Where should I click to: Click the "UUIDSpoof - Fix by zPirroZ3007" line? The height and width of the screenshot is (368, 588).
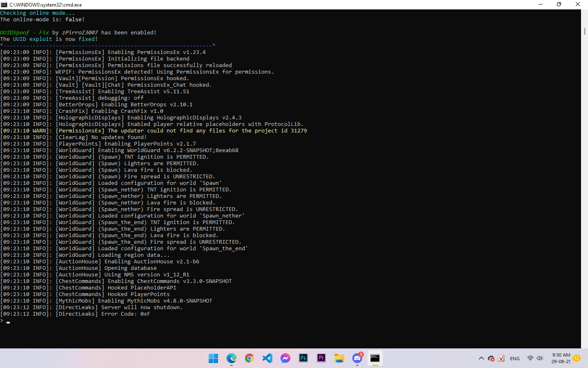click(78, 33)
